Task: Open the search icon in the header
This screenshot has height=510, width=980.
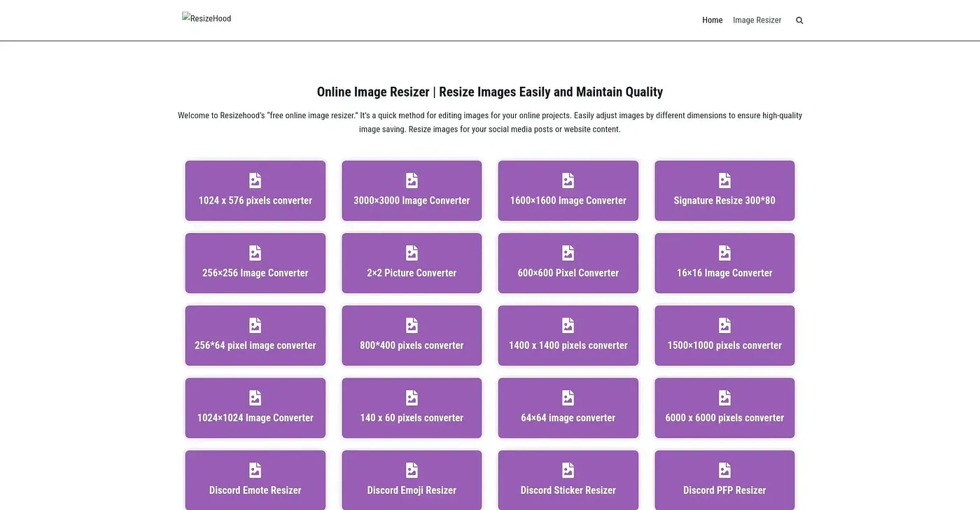Action: [x=799, y=20]
